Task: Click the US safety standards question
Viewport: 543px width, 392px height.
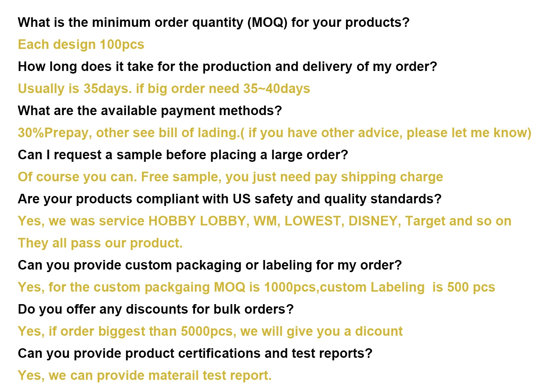Action: click(x=230, y=199)
